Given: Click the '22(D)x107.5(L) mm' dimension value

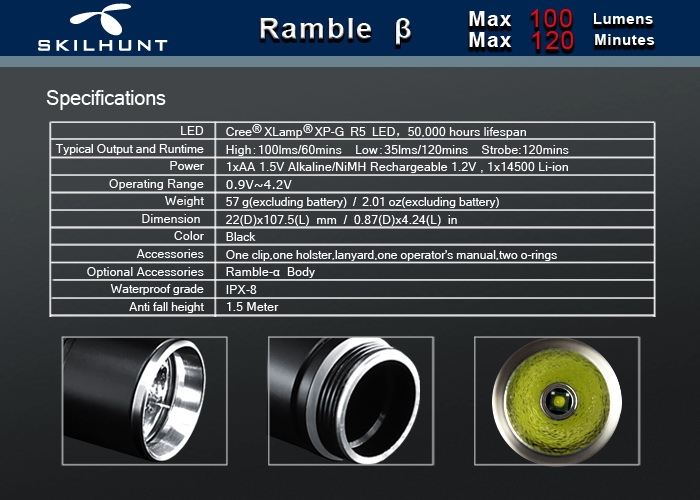Looking at the screenshot, I should 281,220.
